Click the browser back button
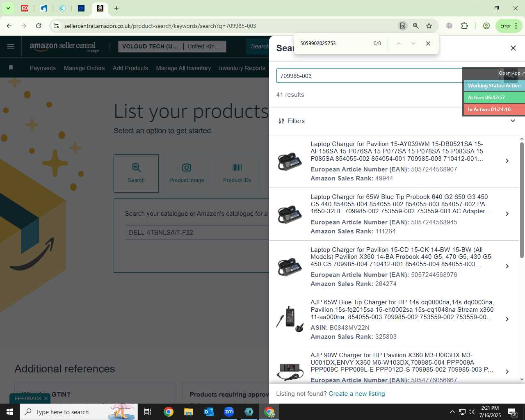 pyautogui.click(x=9, y=26)
